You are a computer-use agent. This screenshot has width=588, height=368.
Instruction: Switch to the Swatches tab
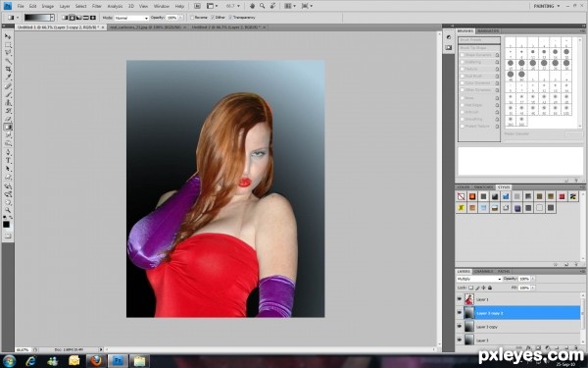[483, 187]
